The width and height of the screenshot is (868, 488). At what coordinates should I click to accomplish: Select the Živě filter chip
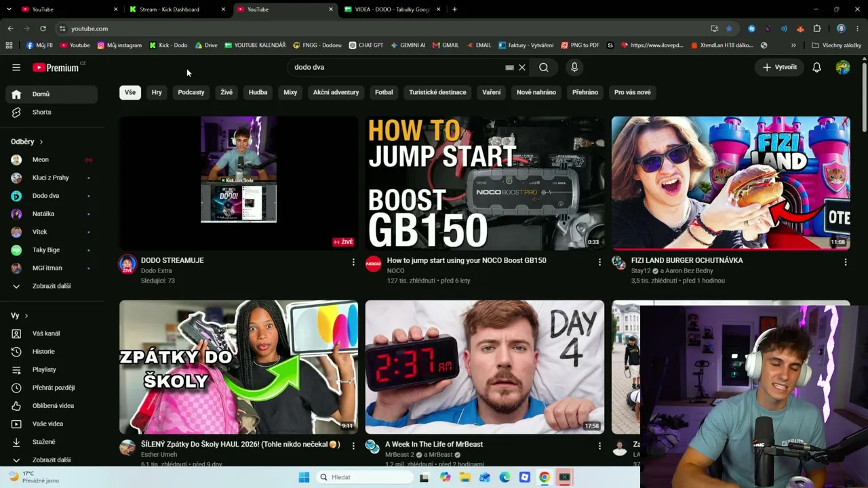point(226,92)
